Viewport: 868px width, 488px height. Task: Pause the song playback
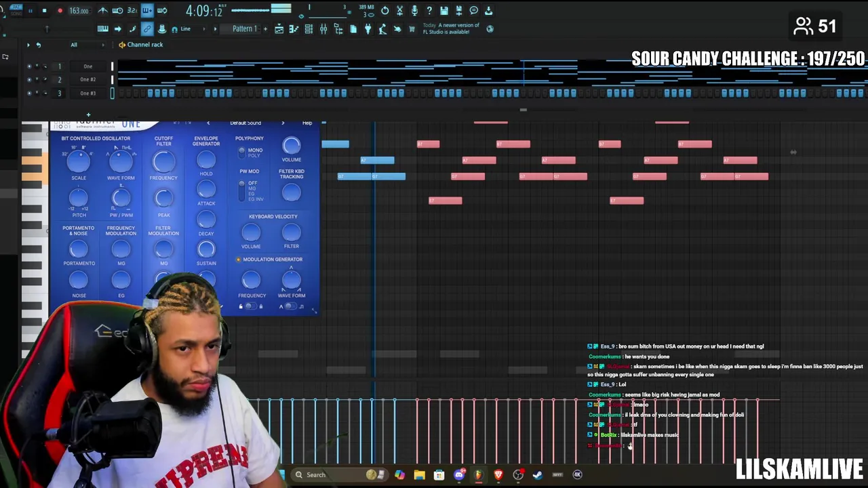pos(30,11)
